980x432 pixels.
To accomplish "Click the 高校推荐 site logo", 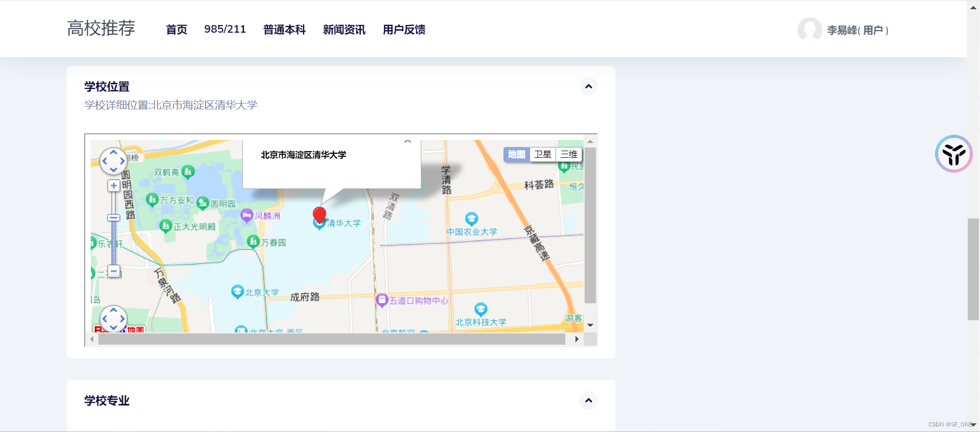I will pos(101,28).
